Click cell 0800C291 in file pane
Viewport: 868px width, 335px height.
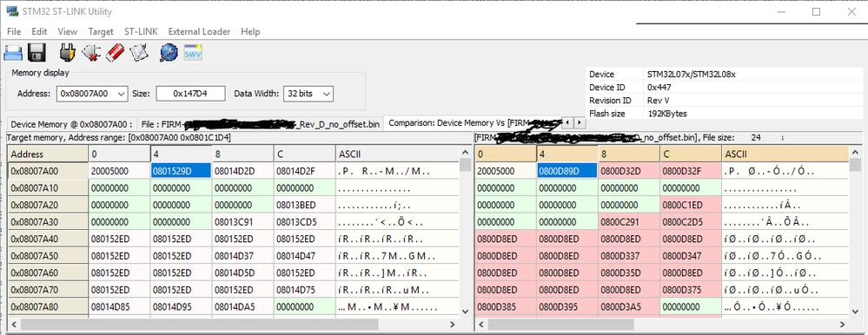point(629,222)
